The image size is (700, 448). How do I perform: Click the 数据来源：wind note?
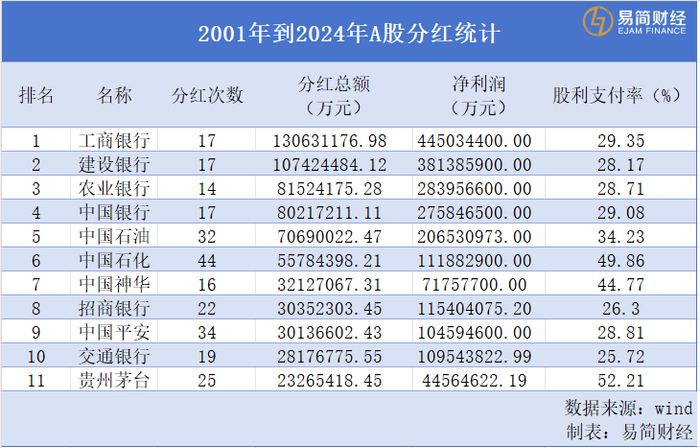[629, 407]
